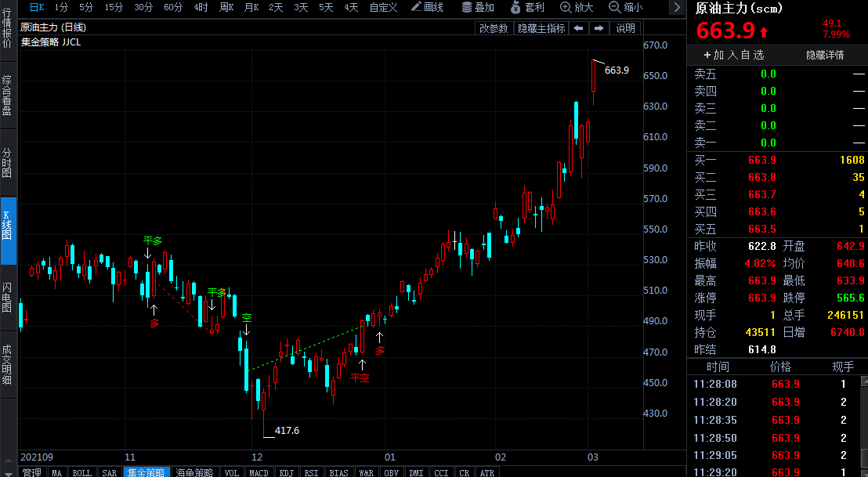The height and width of the screenshot is (477, 868).
Task: Switch to the MACD indicator tab
Action: click(x=259, y=472)
